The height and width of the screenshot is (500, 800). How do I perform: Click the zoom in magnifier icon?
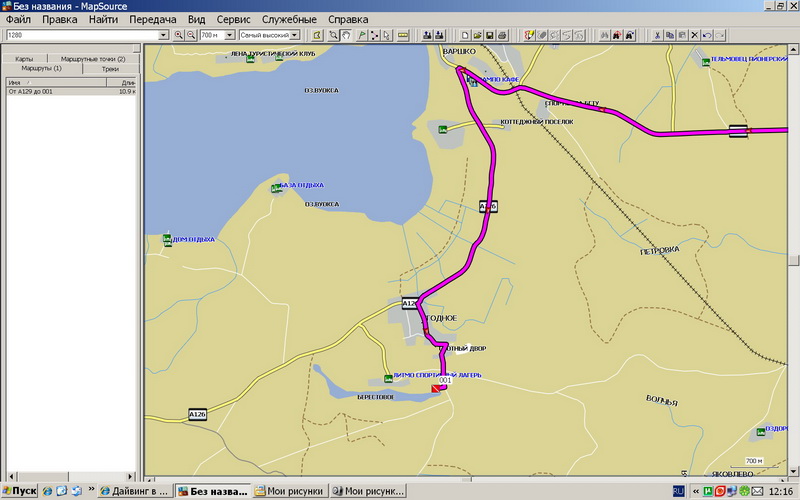(x=179, y=35)
